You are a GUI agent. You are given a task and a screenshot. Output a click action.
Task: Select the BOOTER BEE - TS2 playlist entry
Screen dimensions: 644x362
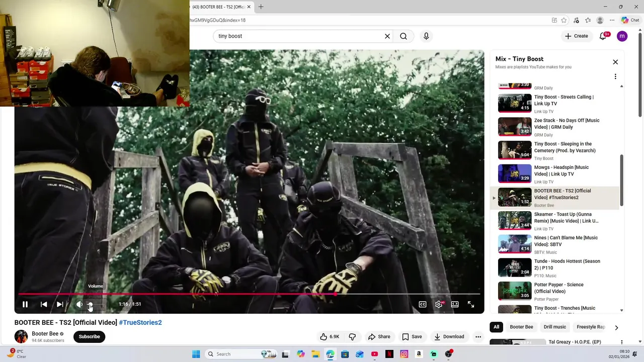[x=555, y=198]
